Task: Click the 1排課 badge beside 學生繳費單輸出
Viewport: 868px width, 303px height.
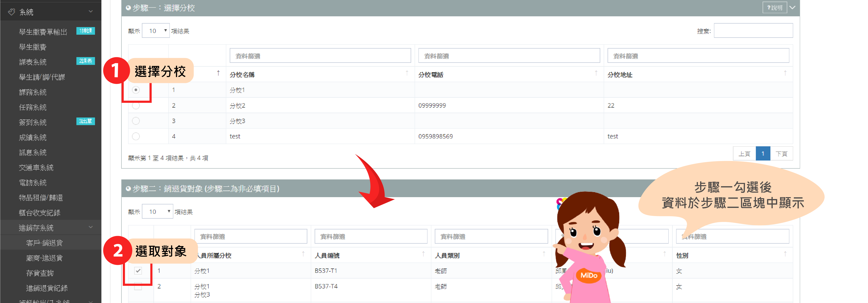Action: pos(86,31)
